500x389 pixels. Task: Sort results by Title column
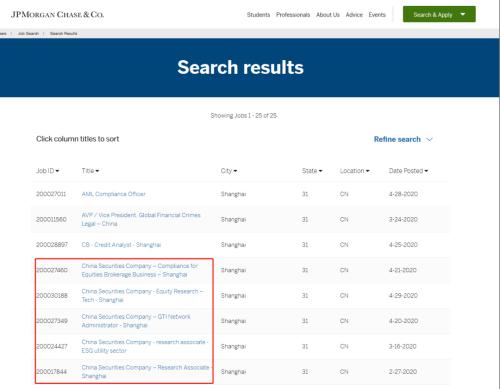coord(90,171)
